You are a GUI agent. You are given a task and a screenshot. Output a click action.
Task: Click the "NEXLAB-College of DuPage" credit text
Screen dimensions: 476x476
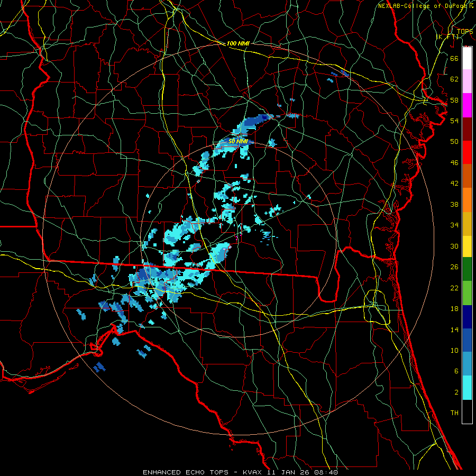[423, 6]
